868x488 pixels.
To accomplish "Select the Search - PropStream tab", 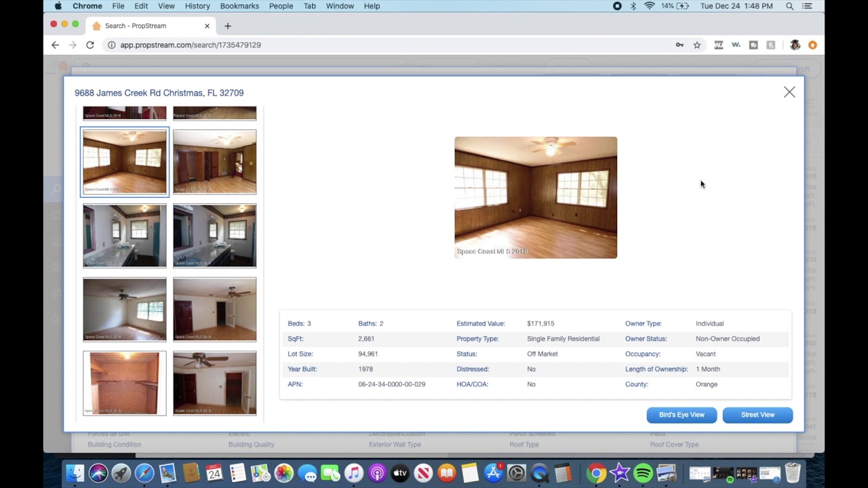I will [152, 26].
